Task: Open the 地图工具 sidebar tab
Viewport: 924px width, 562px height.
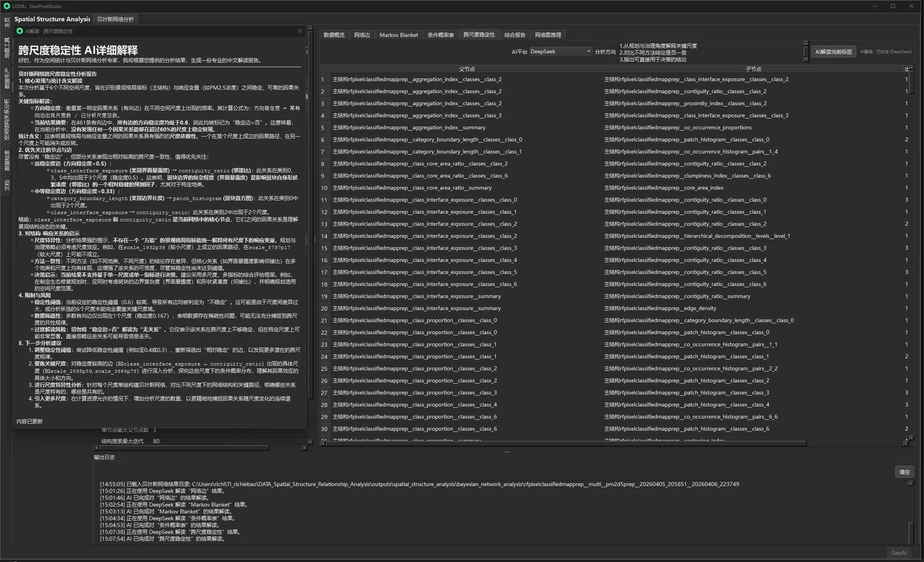Action: click(7, 48)
